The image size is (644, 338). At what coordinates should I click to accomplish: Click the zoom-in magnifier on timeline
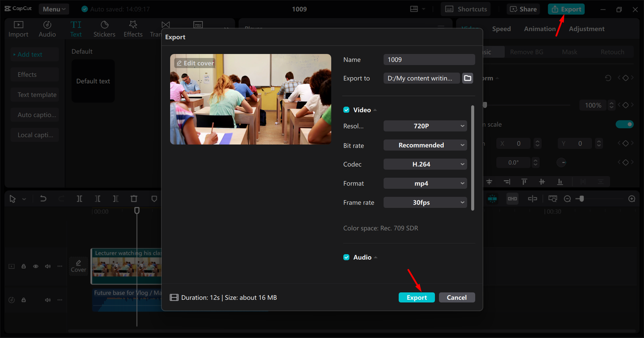(632, 199)
